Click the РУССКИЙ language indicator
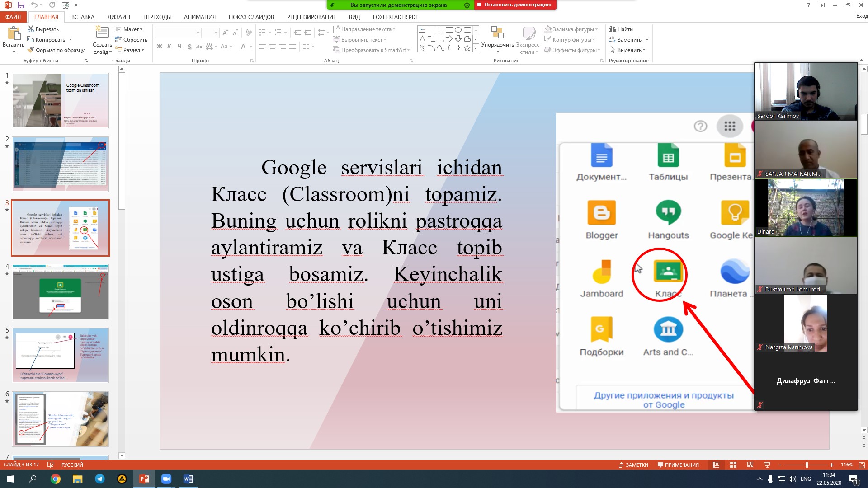Screen dimensions: 868x488 coord(72,465)
